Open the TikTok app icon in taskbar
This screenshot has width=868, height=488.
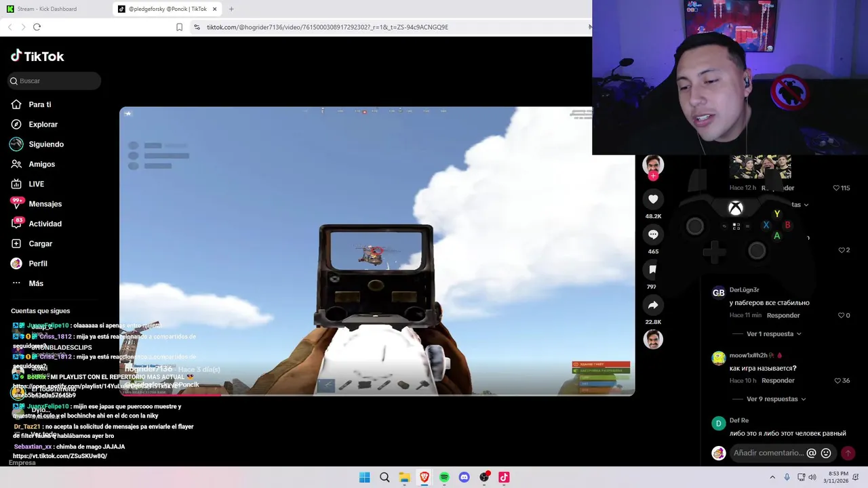[x=504, y=477]
